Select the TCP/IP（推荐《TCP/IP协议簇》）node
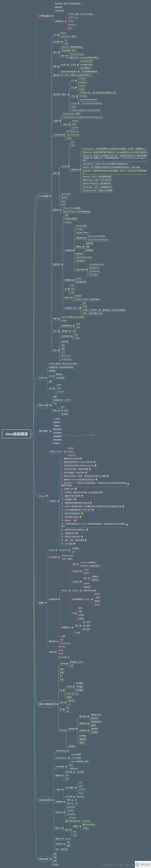The width and height of the screenshot is (151, 868). pos(81,14)
